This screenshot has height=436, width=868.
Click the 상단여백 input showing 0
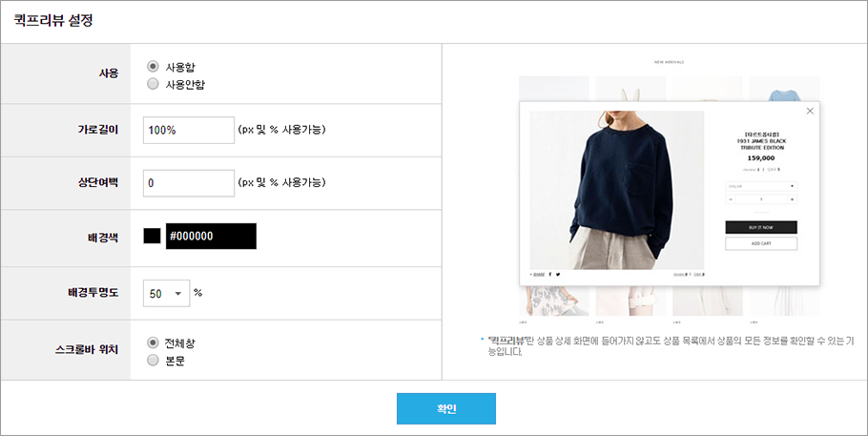(189, 183)
